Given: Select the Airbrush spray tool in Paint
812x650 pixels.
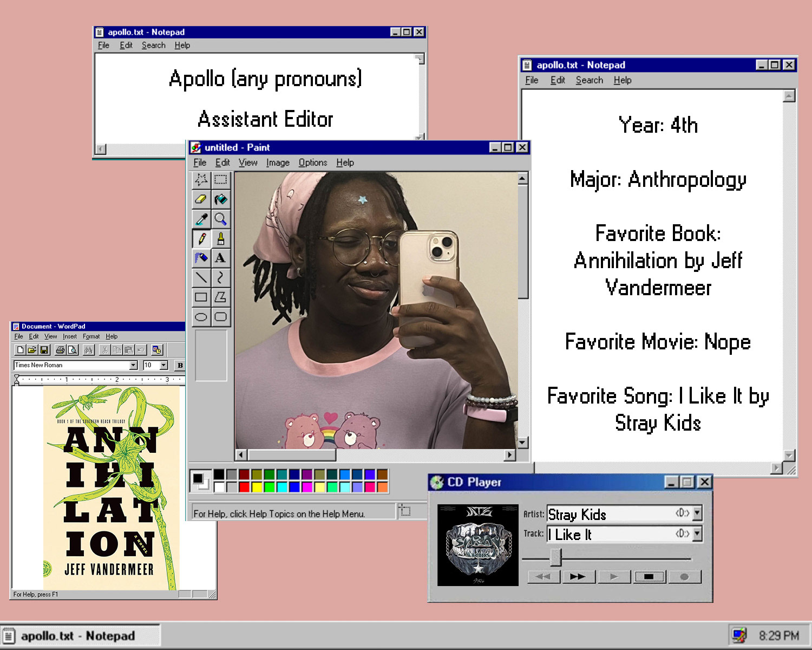Looking at the screenshot, I should (x=201, y=258).
